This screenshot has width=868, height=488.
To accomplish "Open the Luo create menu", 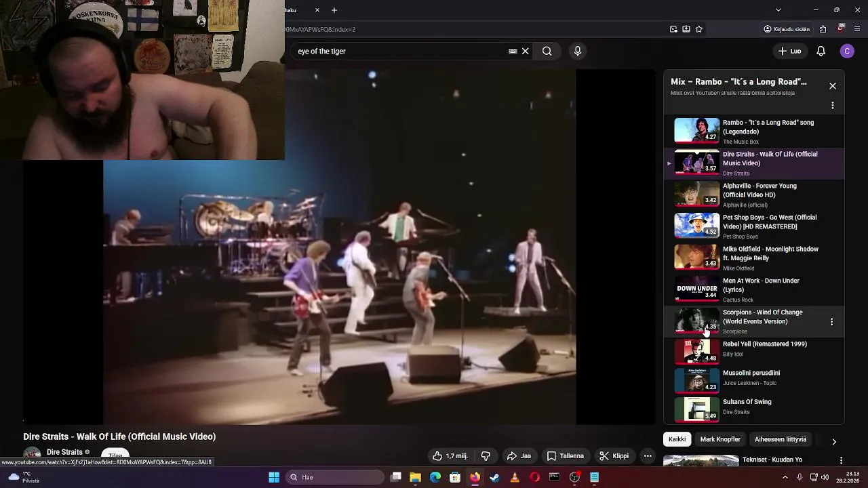I will click(x=790, y=51).
